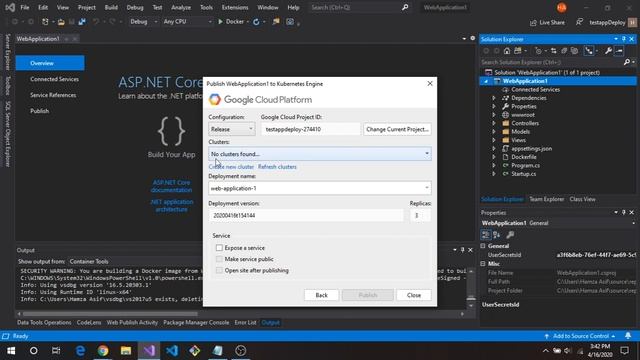Viewport: 640px width, 360px height.
Task: Check the Open site after publishing checkbox
Action: point(219,270)
